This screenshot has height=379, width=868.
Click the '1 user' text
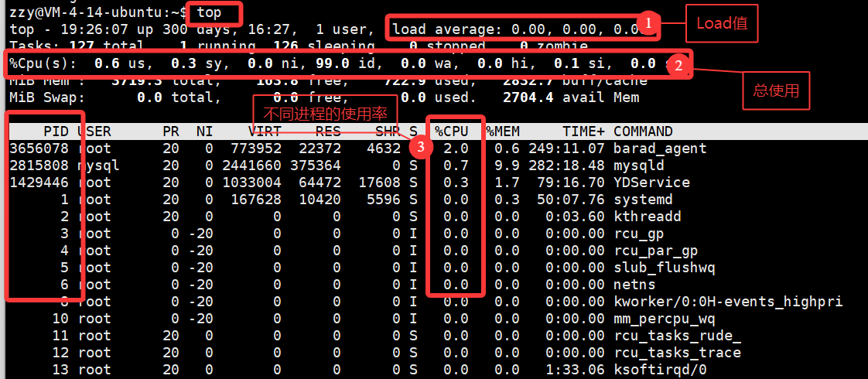click(x=342, y=29)
